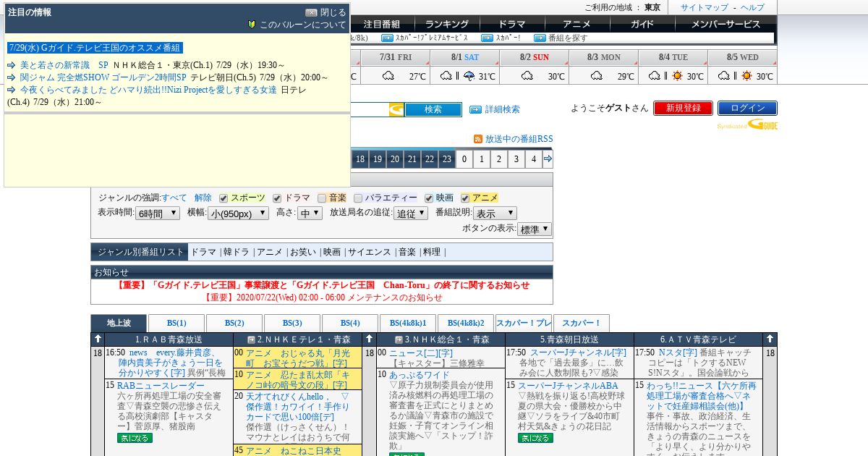Open the 注目番組 menu
This screenshot has width=868, height=456.
382,24
